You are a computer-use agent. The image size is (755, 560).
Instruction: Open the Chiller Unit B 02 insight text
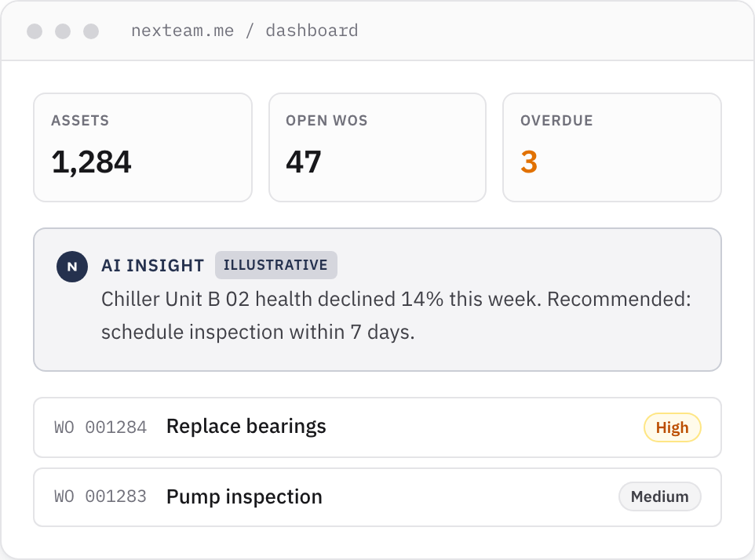(396, 315)
